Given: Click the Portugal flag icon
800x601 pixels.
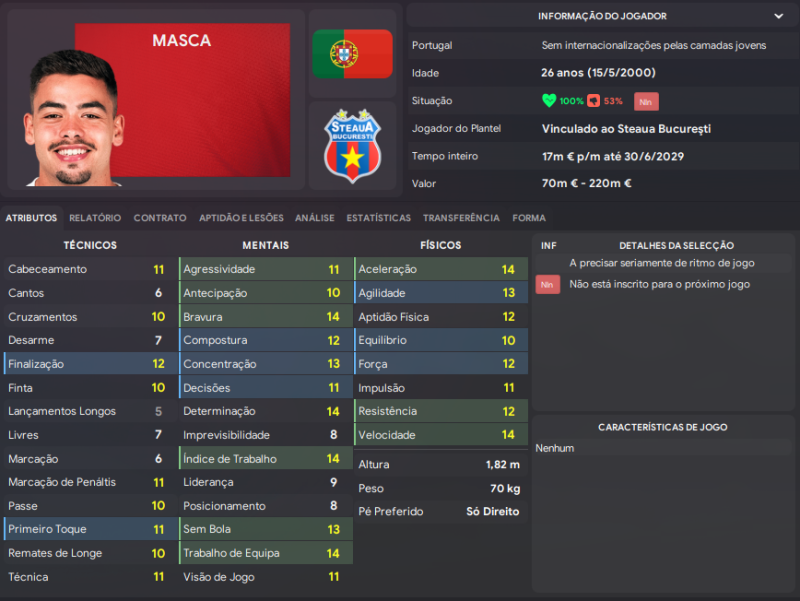Looking at the screenshot, I should tap(352, 54).
